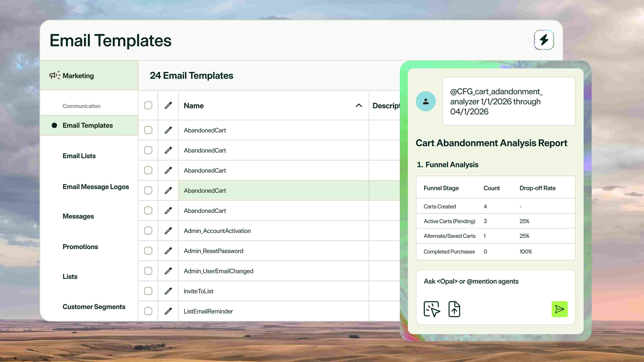Click Cart Abandonment Analysis Report title
This screenshot has height=362, width=644.
point(491,143)
